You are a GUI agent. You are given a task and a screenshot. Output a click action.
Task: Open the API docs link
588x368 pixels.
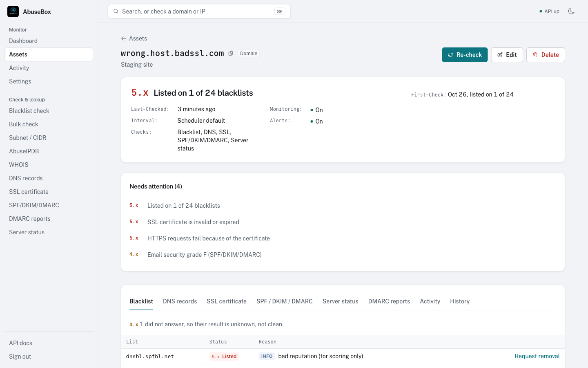point(49,343)
